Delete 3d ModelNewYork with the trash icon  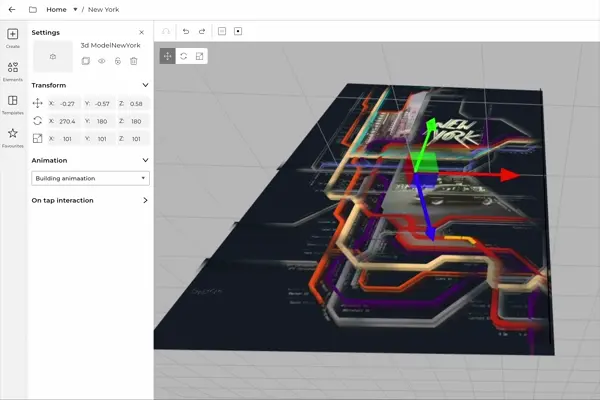pos(134,61)
